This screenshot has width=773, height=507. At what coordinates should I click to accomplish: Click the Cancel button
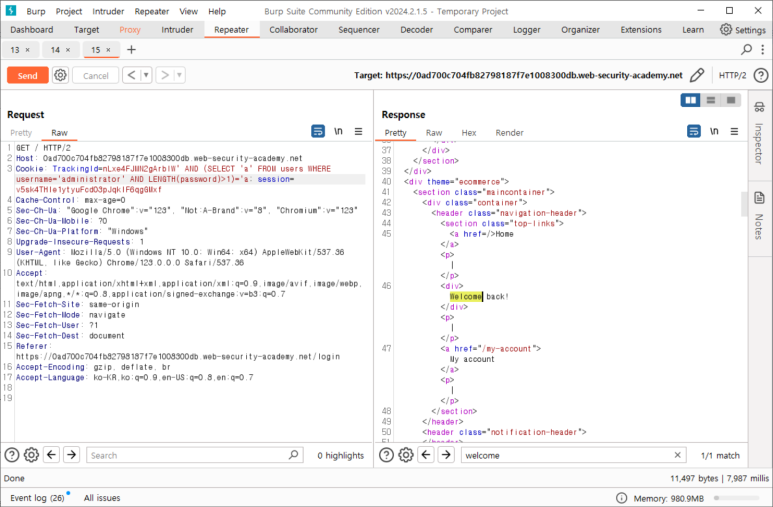[96, 75]
